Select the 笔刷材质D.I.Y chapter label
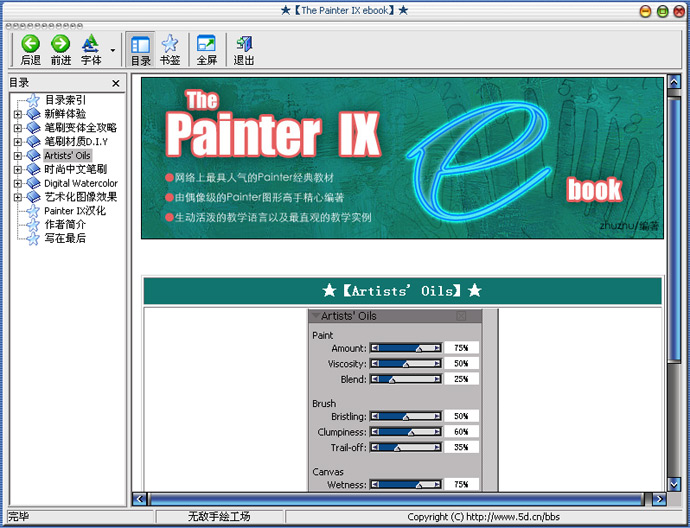This screenshot has height=528, width=690. [76, 141]
